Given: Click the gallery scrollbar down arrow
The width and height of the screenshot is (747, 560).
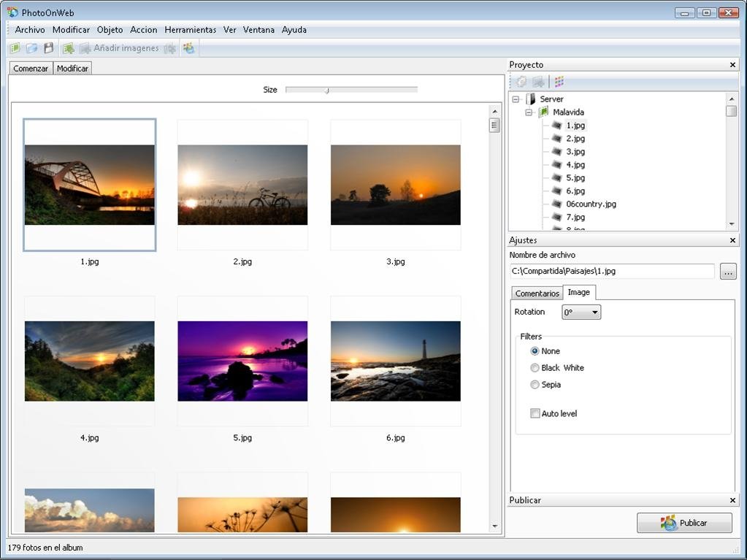Looking at the screenshot, I should point(494,526).
